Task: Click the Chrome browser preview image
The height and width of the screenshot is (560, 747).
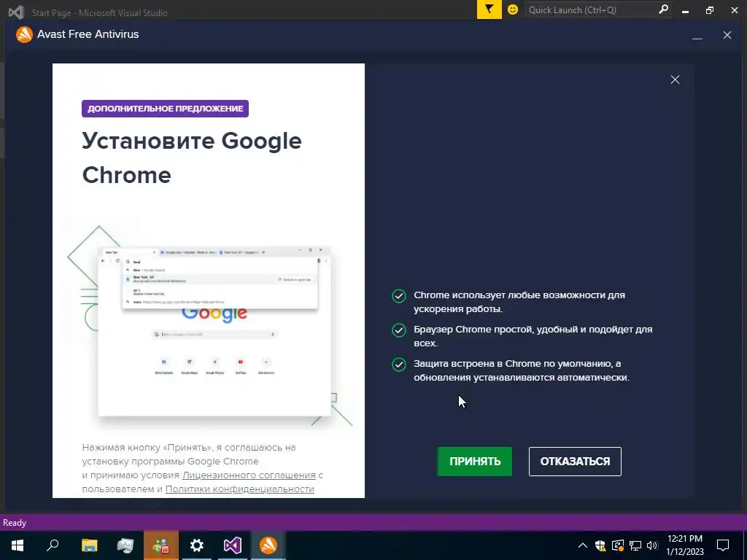Action: click(x=214, y=331)
